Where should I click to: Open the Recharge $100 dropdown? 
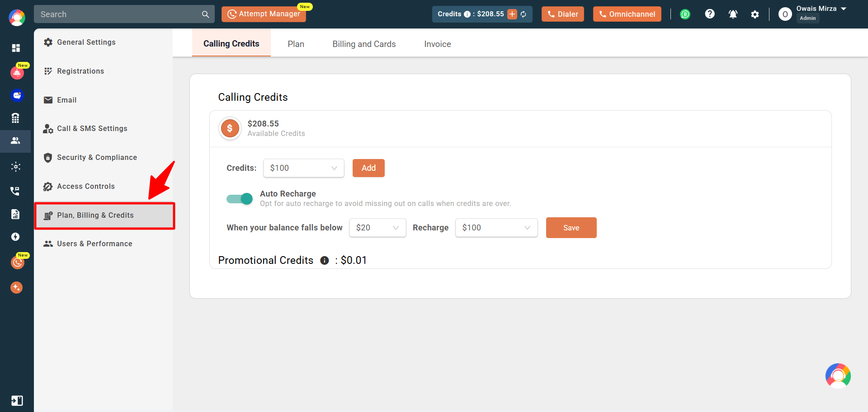496,228
